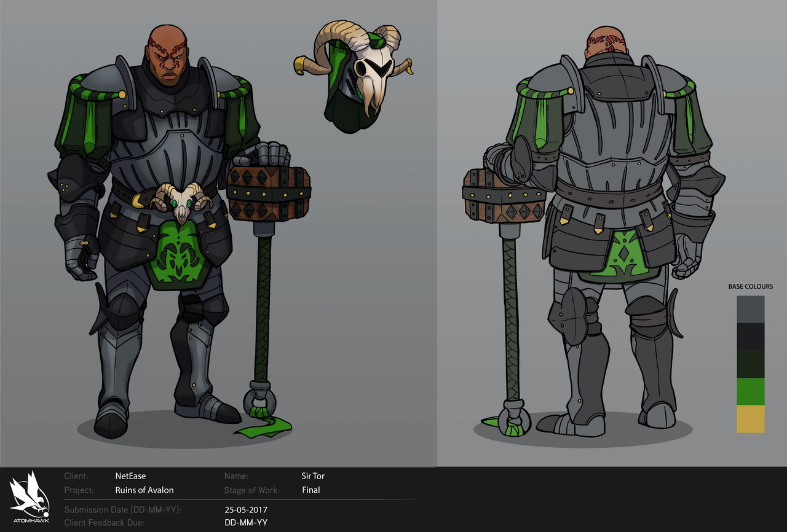
Task: Click the BASE COLOURS heading
Action: pyautogui.click(x=750, y=287)
